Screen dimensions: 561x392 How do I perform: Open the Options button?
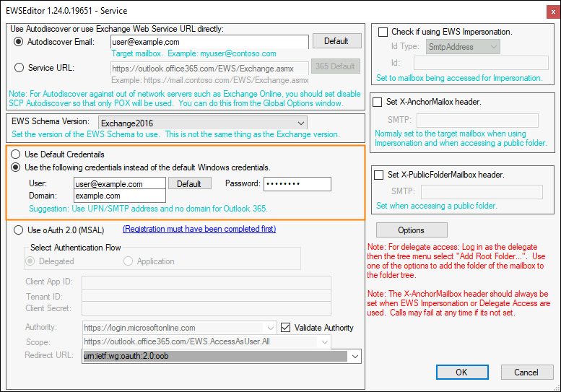coord(412,230)
